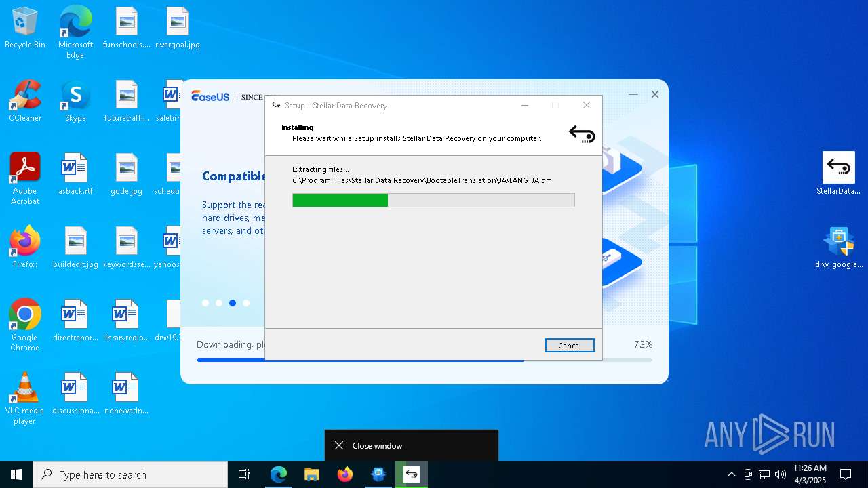Select the futuretraffi image file icon
Image resolution: width=868 pixels, height=488 pixels.
coord(126,102)
